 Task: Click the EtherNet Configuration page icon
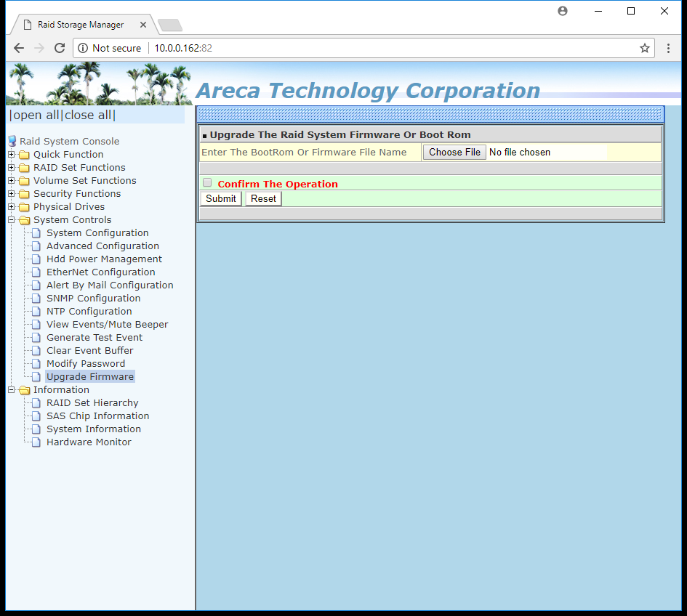pyautogui.click(x=36, y=272)
